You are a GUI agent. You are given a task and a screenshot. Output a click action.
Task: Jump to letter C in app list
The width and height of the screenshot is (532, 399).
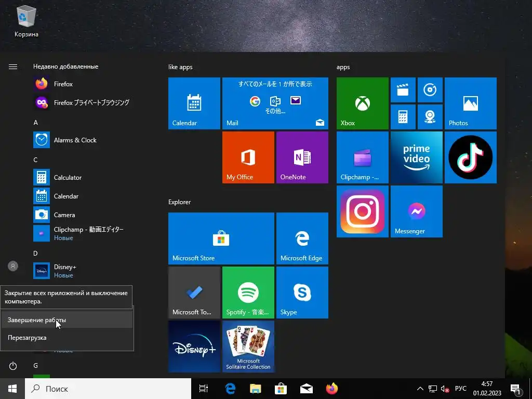coord(36,159)
